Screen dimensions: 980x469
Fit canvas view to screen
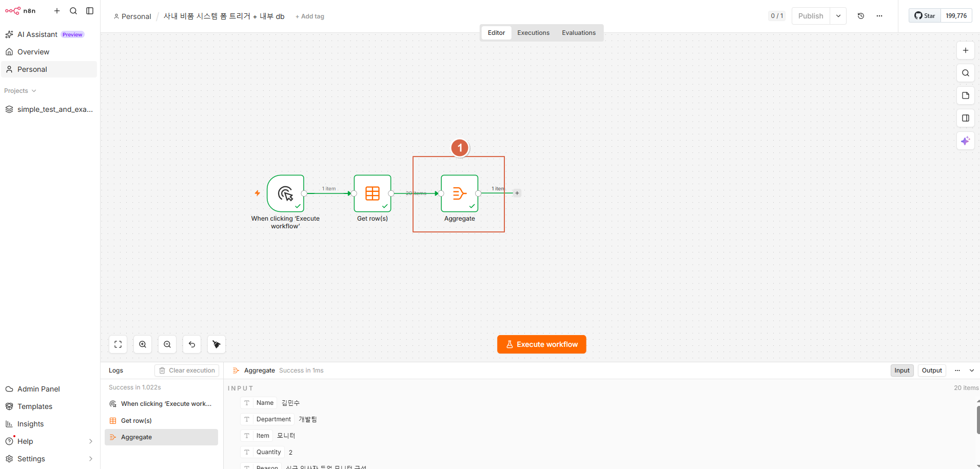click(118, 344)
